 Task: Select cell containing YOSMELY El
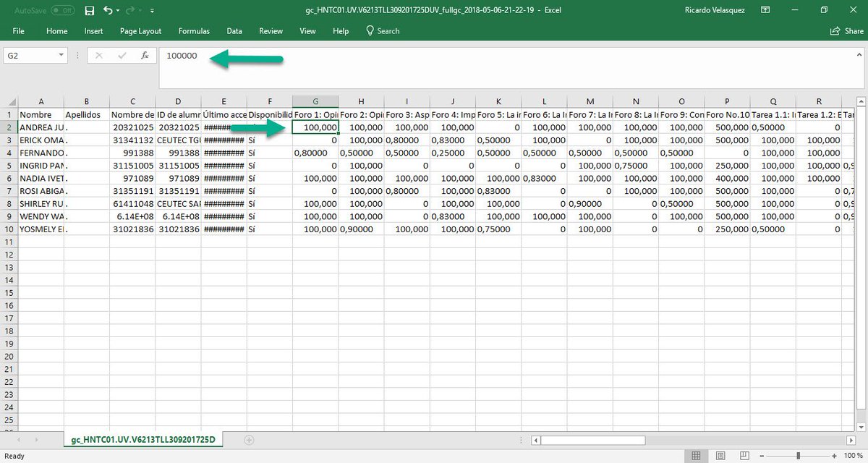(41, 229)
